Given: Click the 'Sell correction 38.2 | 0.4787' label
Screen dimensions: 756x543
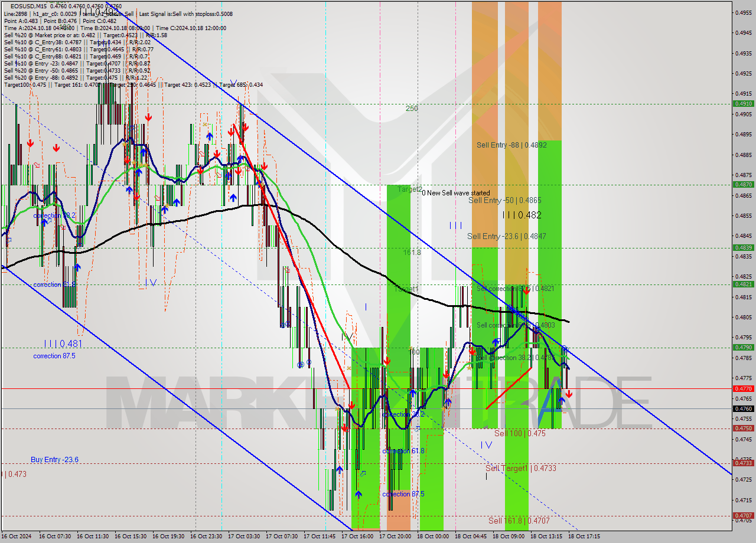Looking at the screenshot, I should tap(516, 358).
